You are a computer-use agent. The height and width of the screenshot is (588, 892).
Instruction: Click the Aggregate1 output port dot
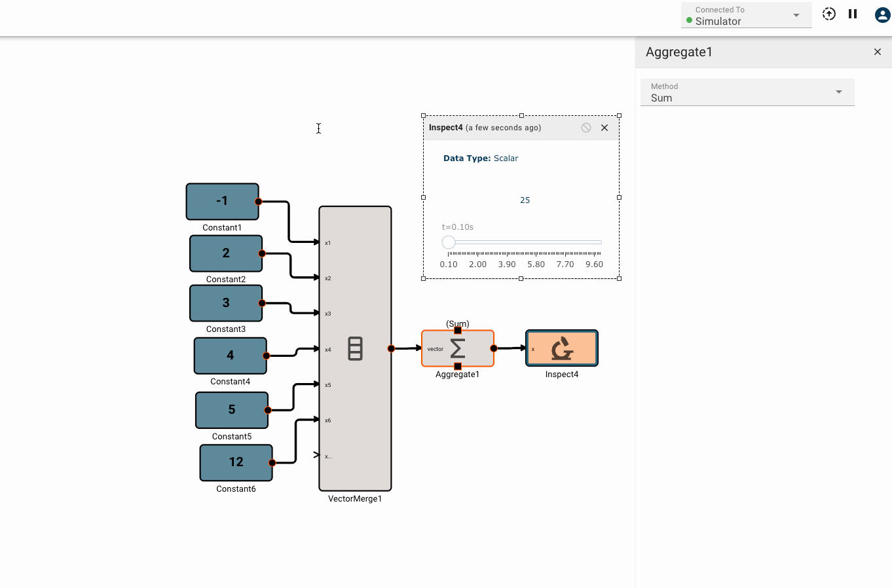pyautogui.click(x=494, y=348)
